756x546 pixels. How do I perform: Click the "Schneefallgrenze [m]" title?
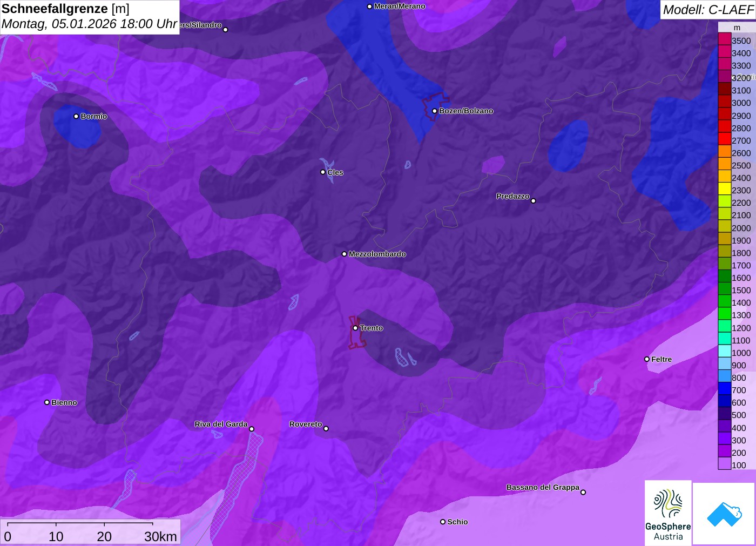pos(65,9)
